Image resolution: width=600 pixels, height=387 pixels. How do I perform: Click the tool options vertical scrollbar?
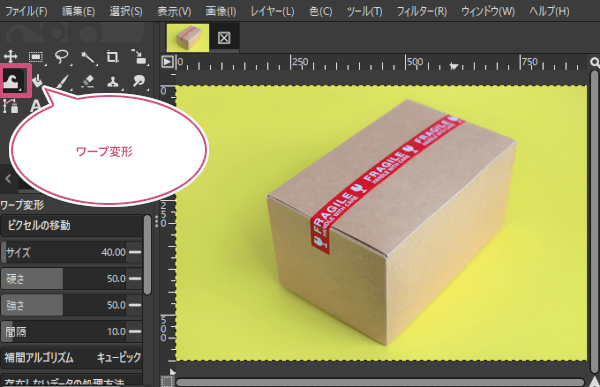point(147,255)
